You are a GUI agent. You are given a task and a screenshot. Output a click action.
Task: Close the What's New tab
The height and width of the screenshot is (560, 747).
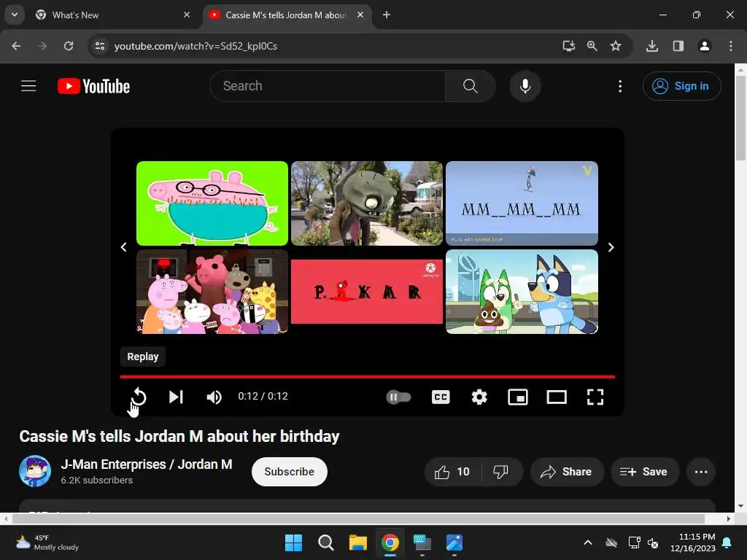[x=187, y=15]
